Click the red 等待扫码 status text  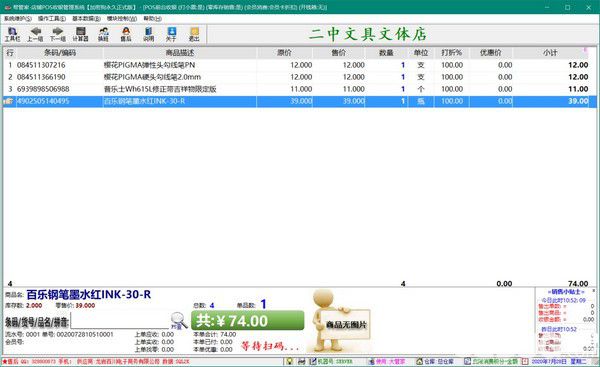(270, 346)
